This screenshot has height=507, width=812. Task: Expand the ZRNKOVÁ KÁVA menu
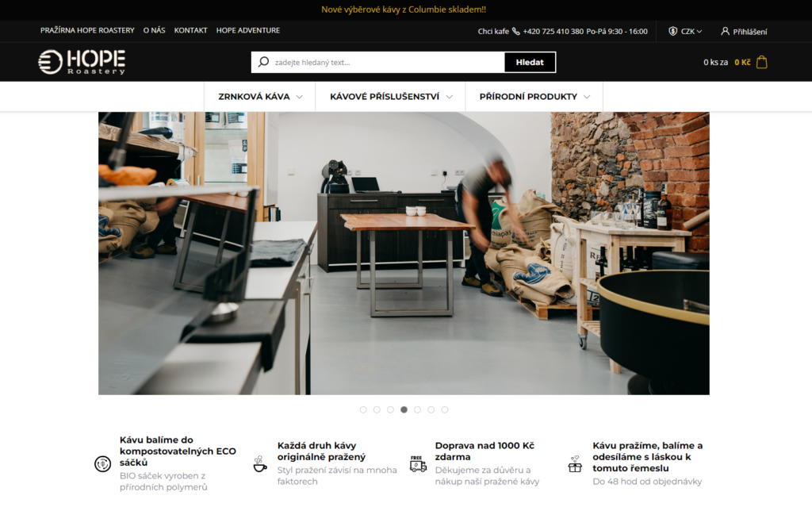260,97
